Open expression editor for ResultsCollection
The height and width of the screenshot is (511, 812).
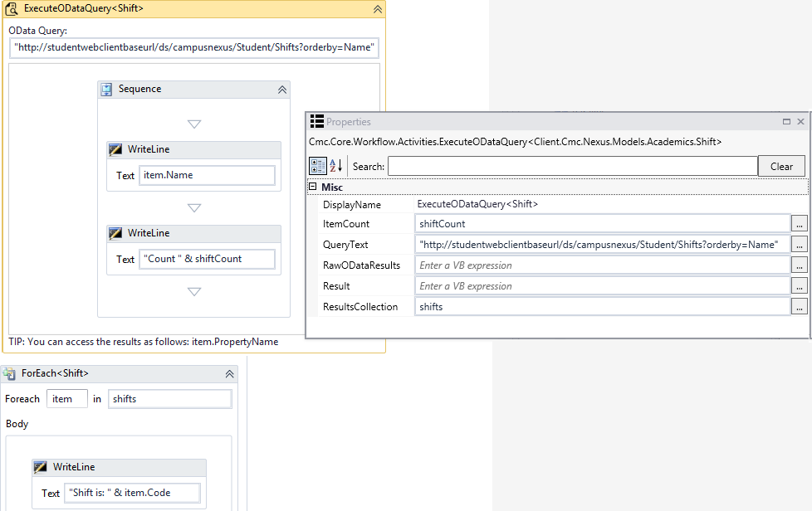[799, 307]
